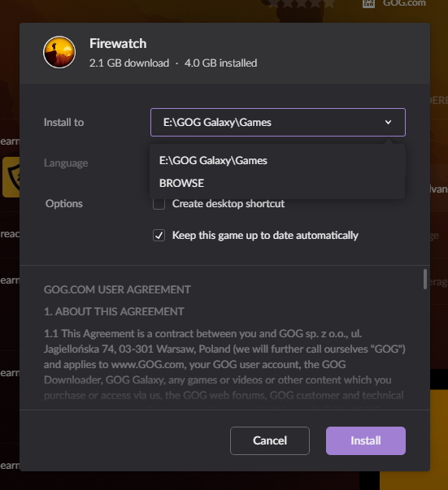The image size is (448, 490).
Task: Click the Create desktop shortcut label text
Action: tap(228, 204)
